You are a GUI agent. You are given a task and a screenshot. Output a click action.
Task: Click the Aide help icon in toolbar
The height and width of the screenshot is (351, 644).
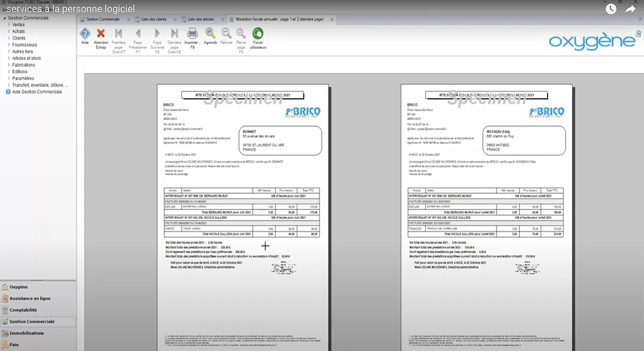(x=85, y=33)
